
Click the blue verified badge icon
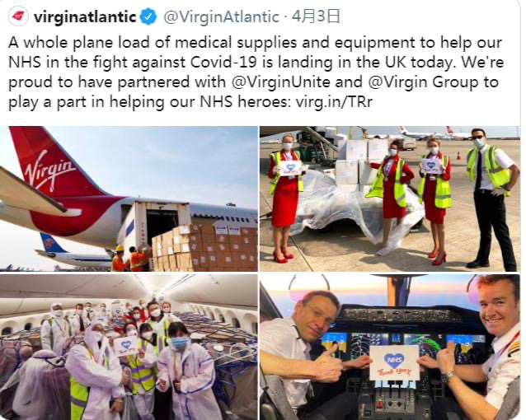(148, 16)
